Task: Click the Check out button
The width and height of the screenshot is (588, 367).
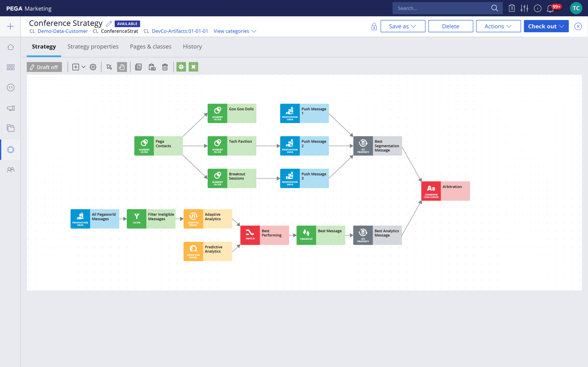Action: point(546,26)
